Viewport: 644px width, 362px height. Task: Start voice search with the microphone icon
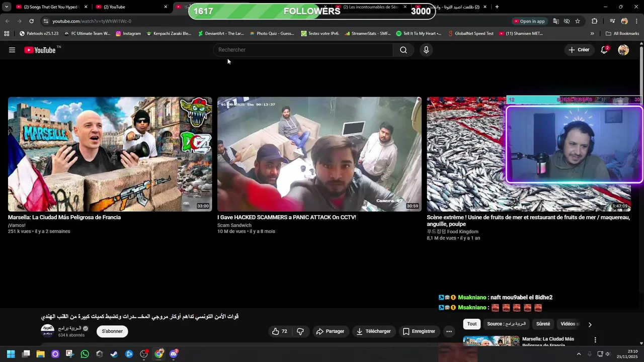point(426,50)
